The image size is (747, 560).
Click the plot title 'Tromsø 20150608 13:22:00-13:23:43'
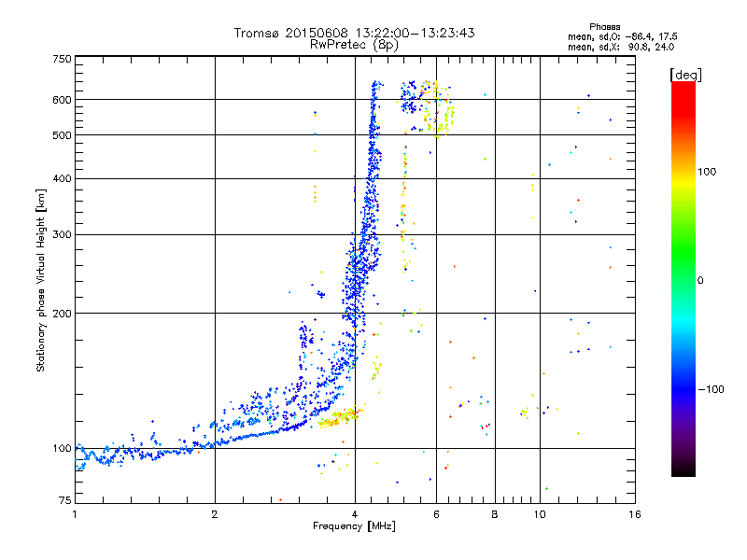(x=355, y=33)
